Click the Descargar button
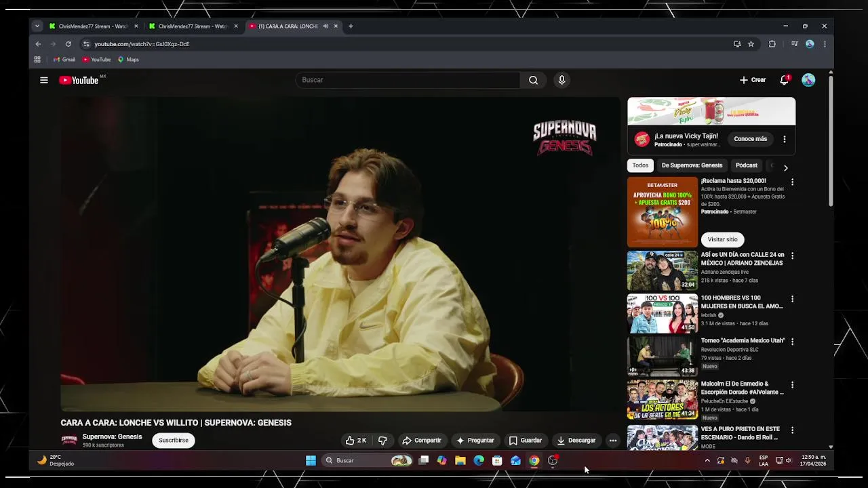868x488 pixels. pos(576,441)
